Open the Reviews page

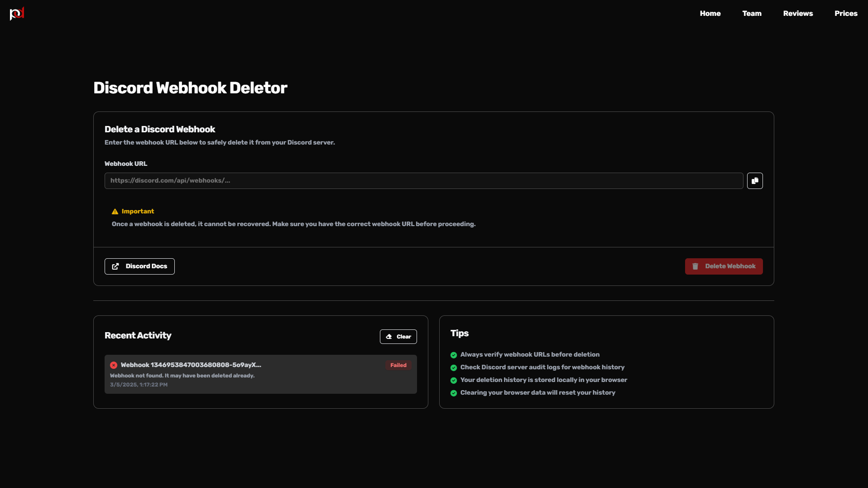click(x=798, y=13)
